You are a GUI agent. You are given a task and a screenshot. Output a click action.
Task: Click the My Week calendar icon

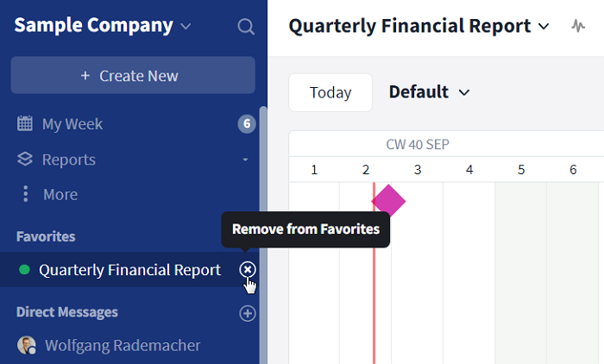click(25, 123)
